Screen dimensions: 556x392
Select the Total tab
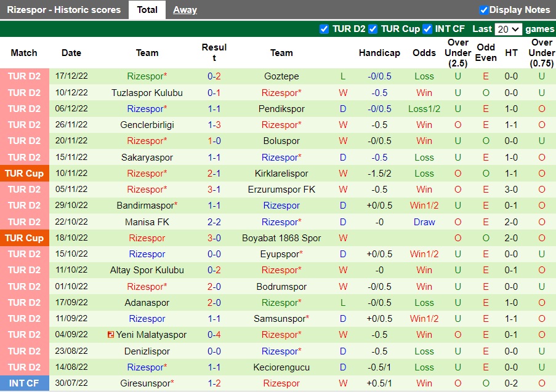(x=147, y=10)
